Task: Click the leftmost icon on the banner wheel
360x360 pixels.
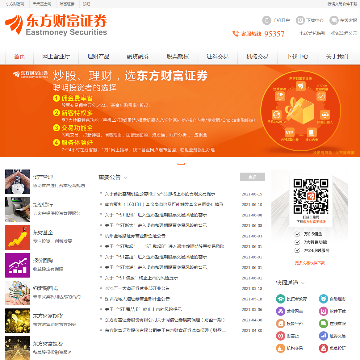Action: [276, 115]
